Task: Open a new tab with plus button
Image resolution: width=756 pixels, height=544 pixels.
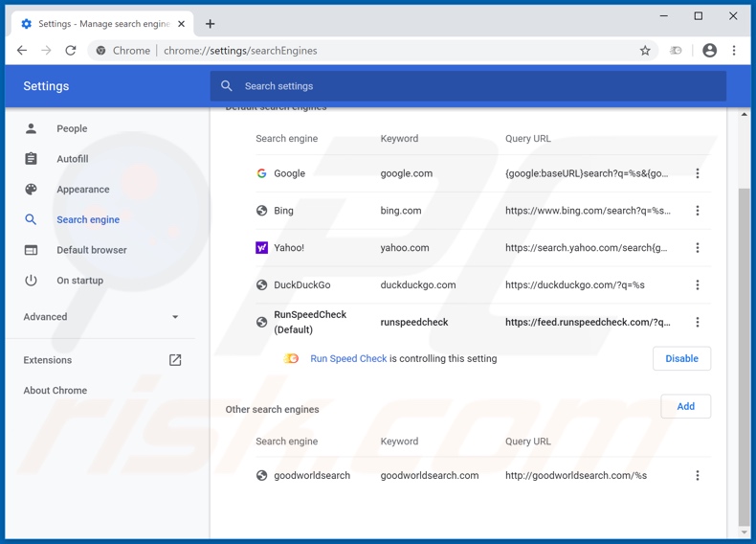Action: click(210, 24)
